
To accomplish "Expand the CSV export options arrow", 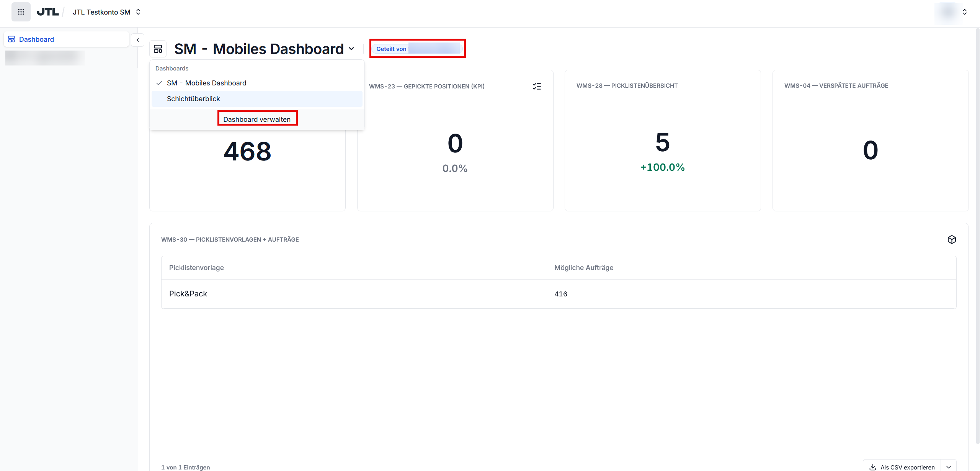I will (949, 467).
